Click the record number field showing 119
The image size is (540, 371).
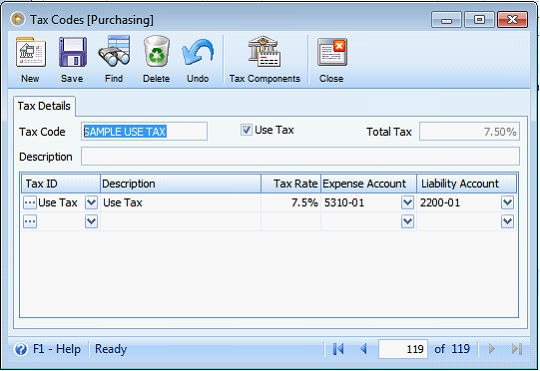[403, 349]
